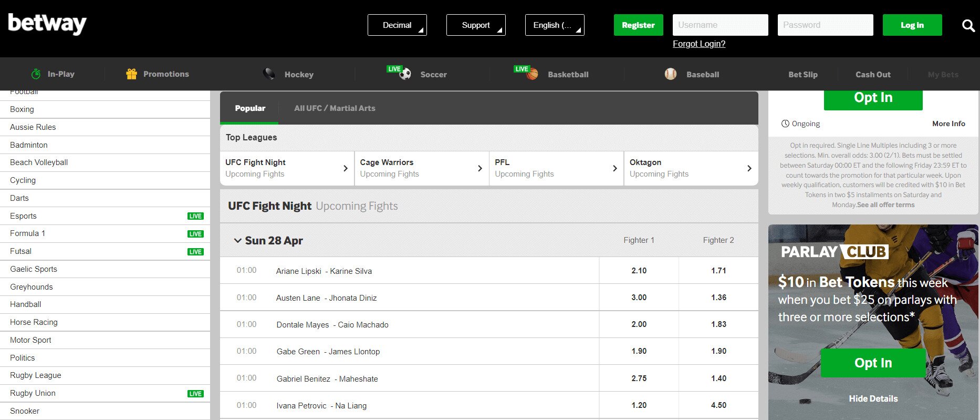Image resolution: width=980 pixels, height=420 pixels.
Task: Select Snooker in sports list
Action: pyautogui.click(x=105, y=411)
